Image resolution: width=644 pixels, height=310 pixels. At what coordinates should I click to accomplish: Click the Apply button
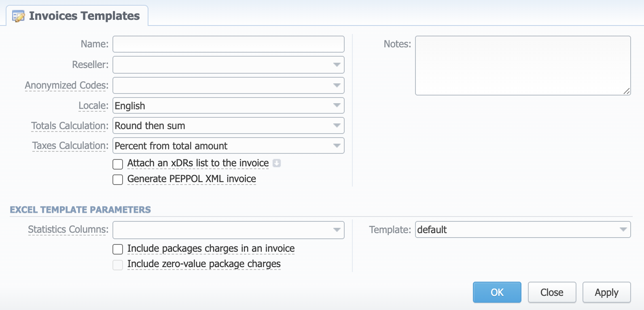pos(606,292)
